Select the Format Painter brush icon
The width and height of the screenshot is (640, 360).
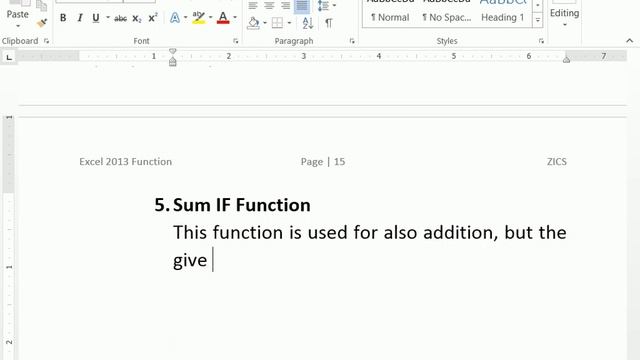(x=42, y=23)
